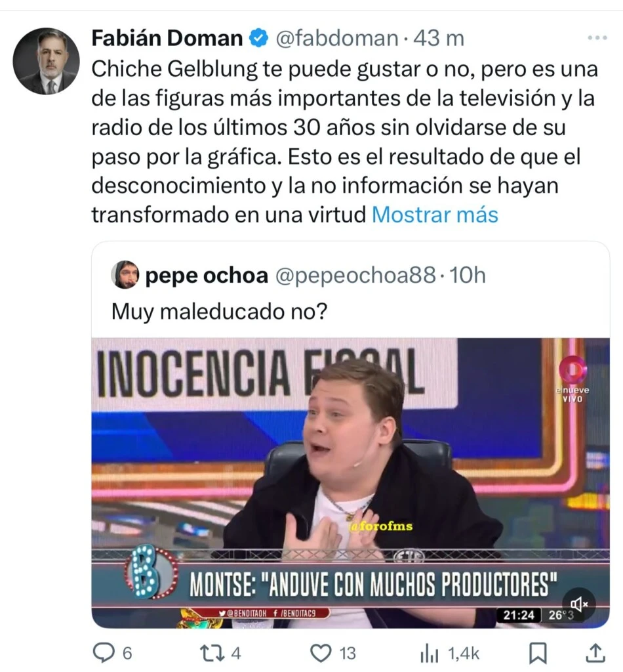This screenshot has height=672, width=623.
Task: Open the three-dot more options menu
Action: pyautogui.click(x=597, y=37)
